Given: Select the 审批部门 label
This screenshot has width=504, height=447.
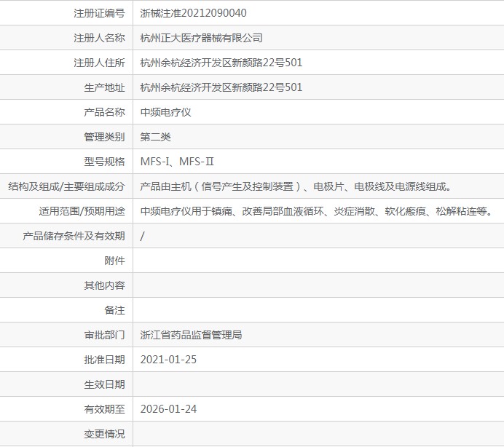Looking at the screenshot, I should coord(104,335).
